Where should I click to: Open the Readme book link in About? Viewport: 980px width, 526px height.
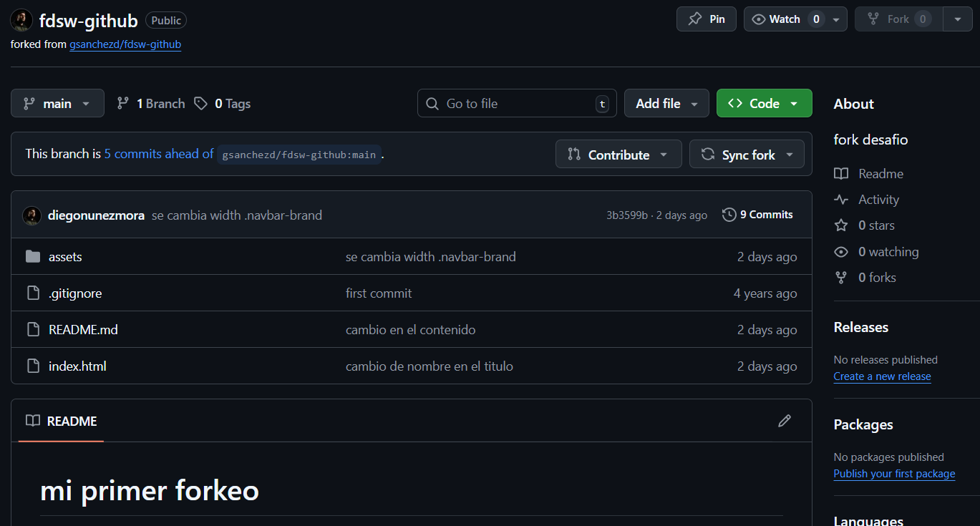pyautogui.click(x=880, y=174)
